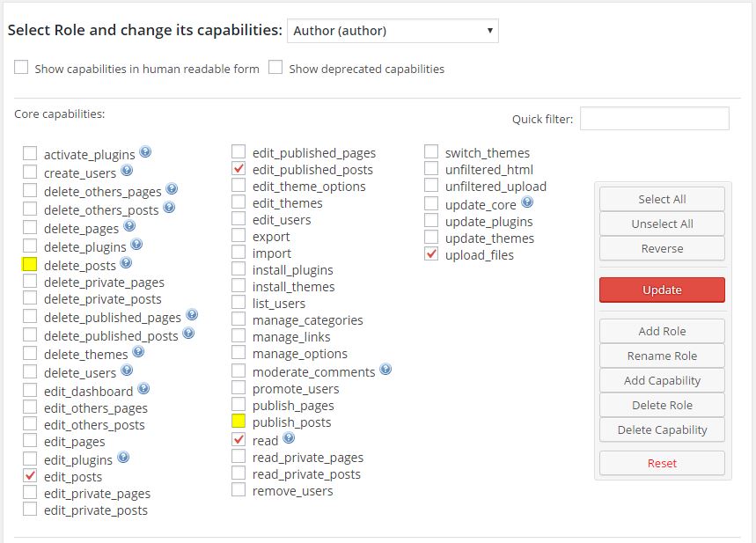Click the help icon for delete_plugins
Viewport: 756px width, 543px height.
click(x=137, y=245)
